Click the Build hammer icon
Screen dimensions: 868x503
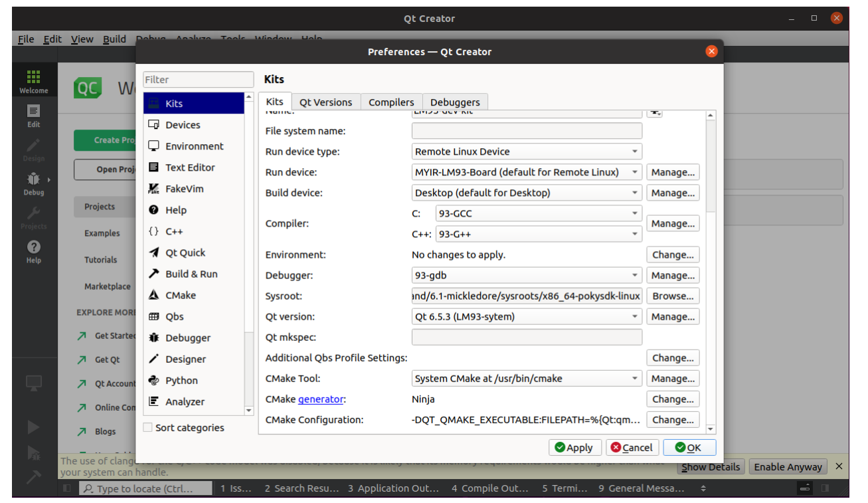(33, 477)
